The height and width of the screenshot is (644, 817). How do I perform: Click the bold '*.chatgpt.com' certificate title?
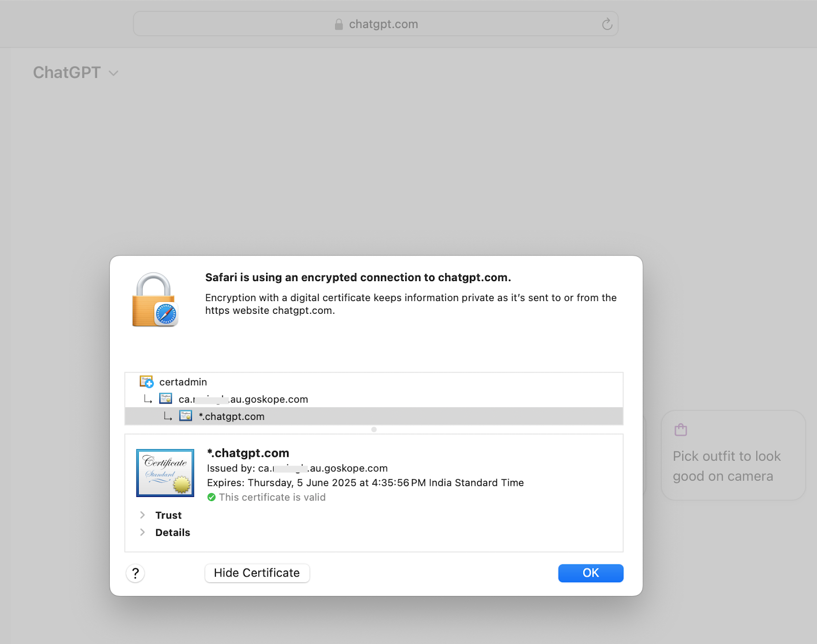point(248,453)
